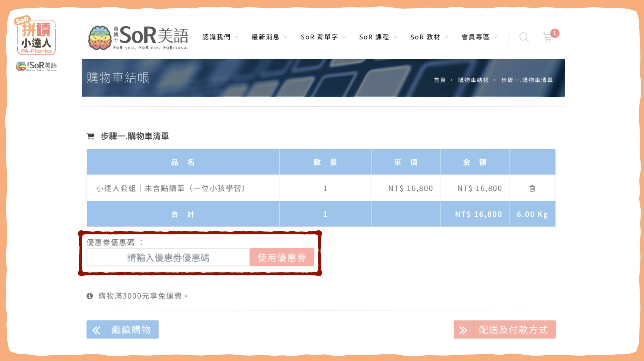Expand the SoR 背單字 dropdown arrow
This screenshot has width=644, height=361.
(x=344, y=37)
